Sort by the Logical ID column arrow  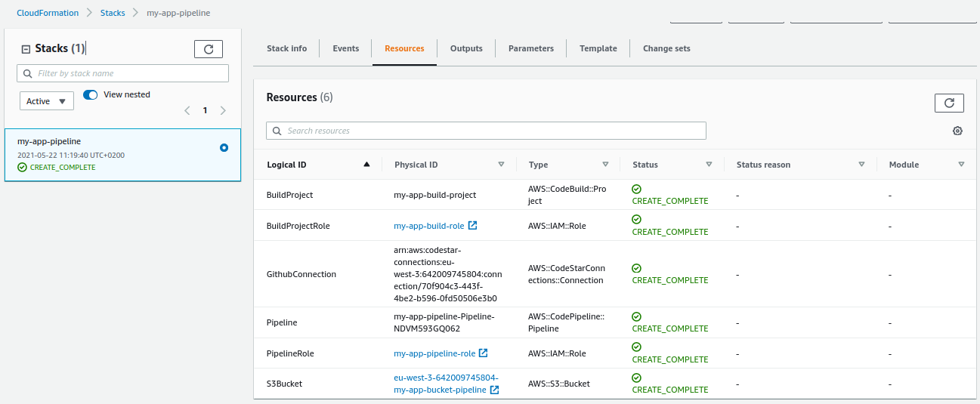click(366, 165)
